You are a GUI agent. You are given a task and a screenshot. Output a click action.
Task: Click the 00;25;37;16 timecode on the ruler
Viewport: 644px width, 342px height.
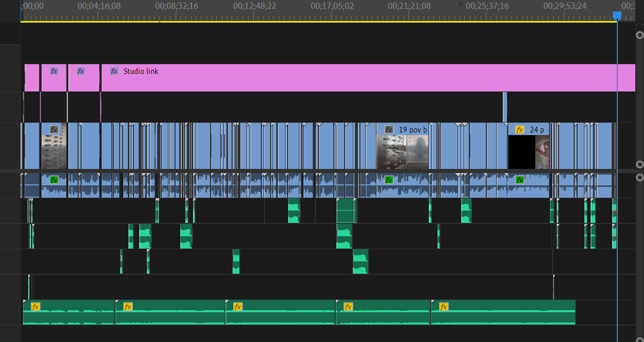click(x=488, y=6)
